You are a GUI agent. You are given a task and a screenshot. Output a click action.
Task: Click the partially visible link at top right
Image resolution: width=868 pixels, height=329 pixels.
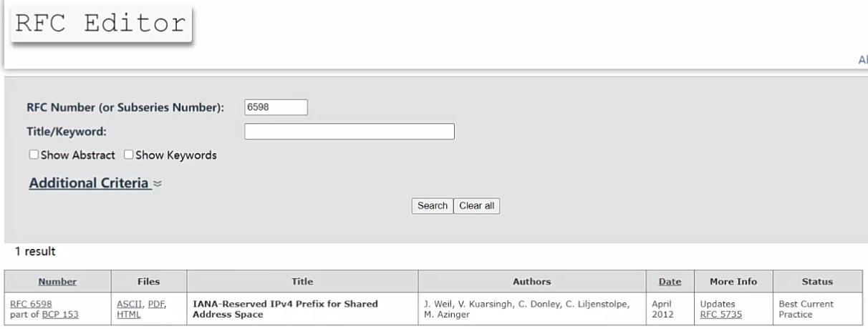[863, 62]
